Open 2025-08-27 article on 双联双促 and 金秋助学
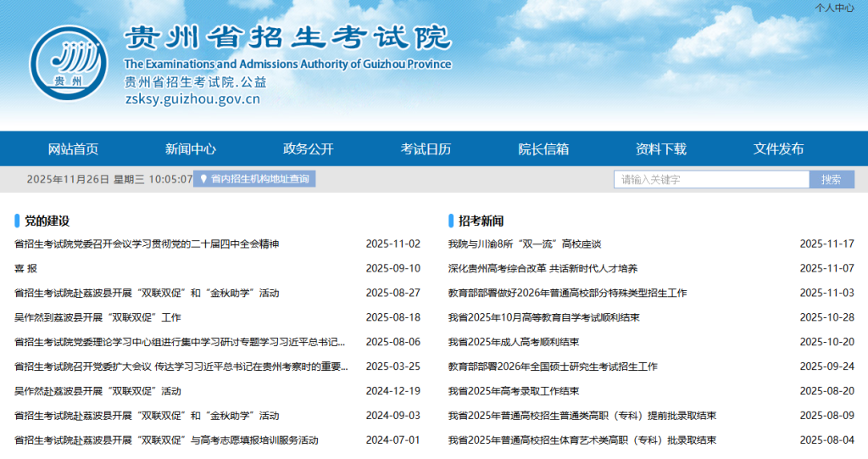The width and height of the screenshot is (868, 459). 147,293
